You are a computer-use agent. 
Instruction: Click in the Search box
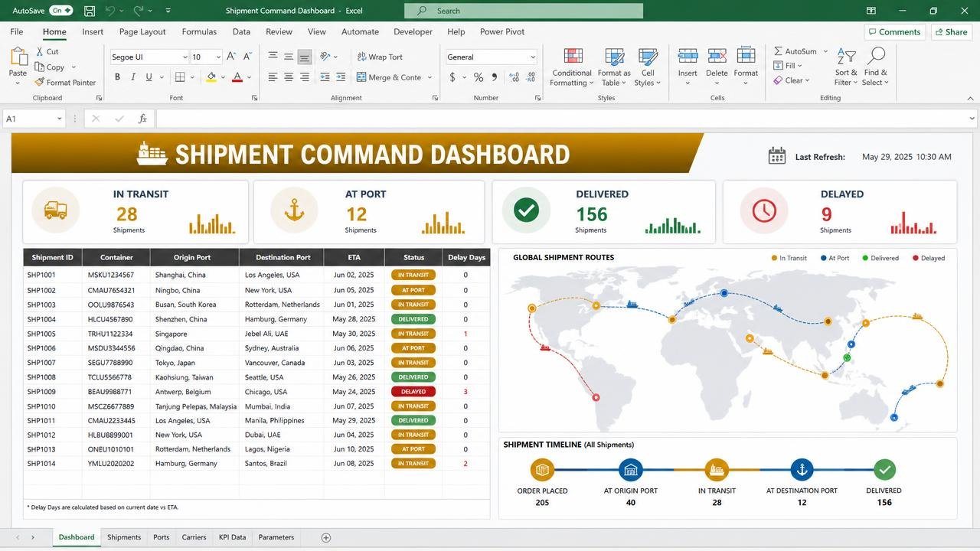524,11
